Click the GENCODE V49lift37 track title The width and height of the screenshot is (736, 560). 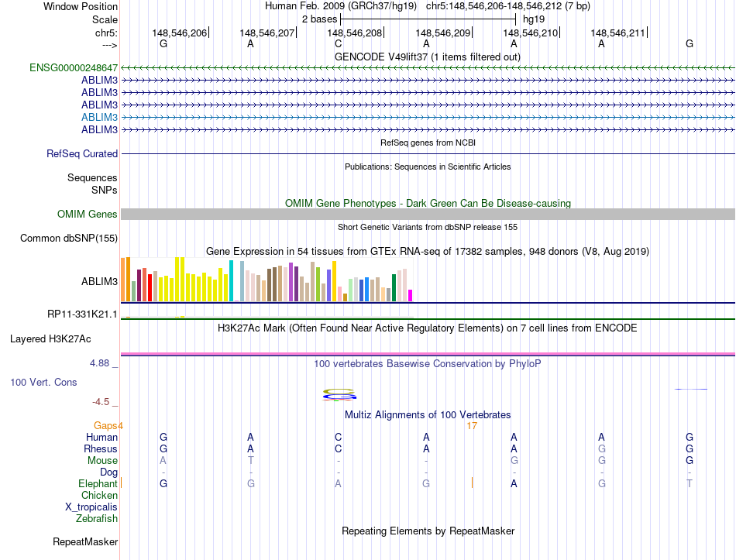click(x=428, y=57)
